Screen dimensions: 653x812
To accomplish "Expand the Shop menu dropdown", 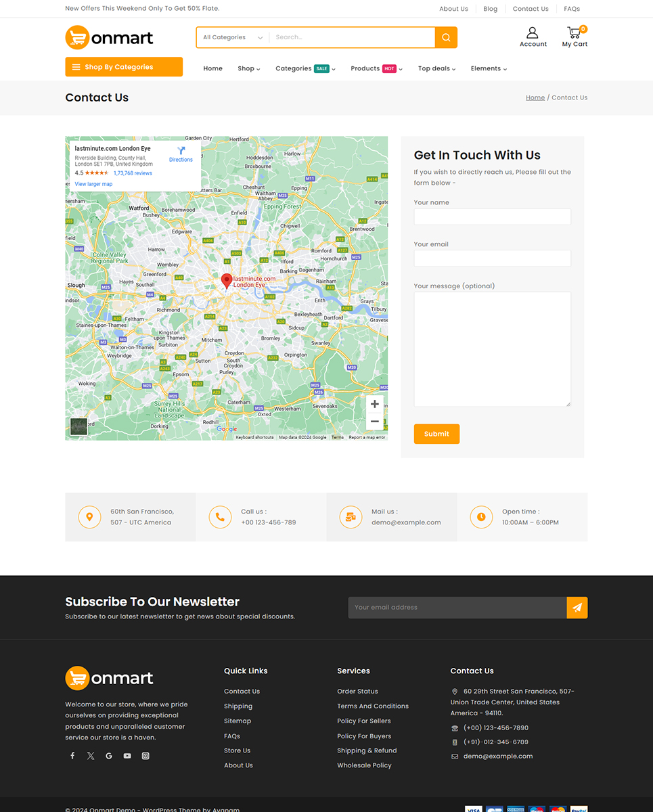I will point(248,68).
